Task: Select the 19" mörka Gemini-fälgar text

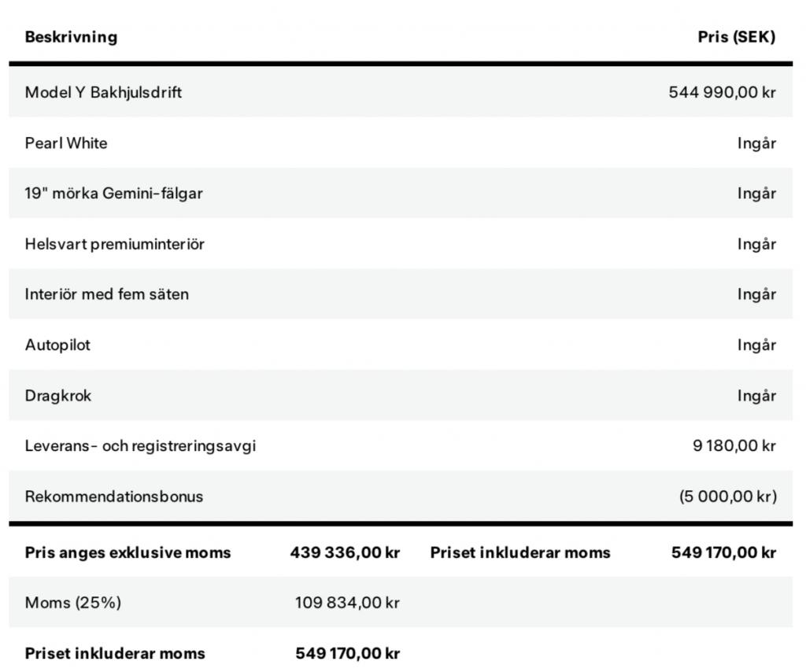Action: pyautogui.click(x=113, y=194)
